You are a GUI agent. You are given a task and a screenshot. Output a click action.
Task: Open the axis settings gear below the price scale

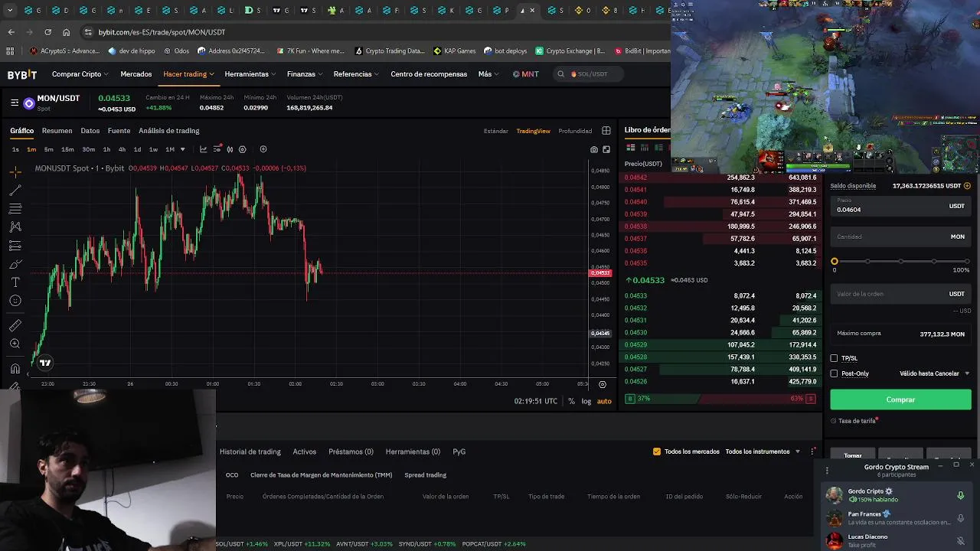pyautogui.click(x=603, y=384)
